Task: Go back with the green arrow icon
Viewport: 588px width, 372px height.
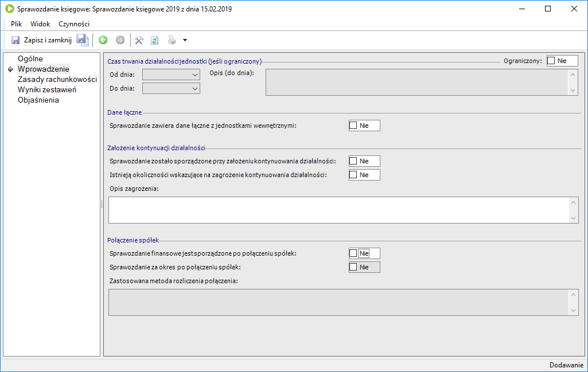Action: pyautogui.click(x=103, y=40)
